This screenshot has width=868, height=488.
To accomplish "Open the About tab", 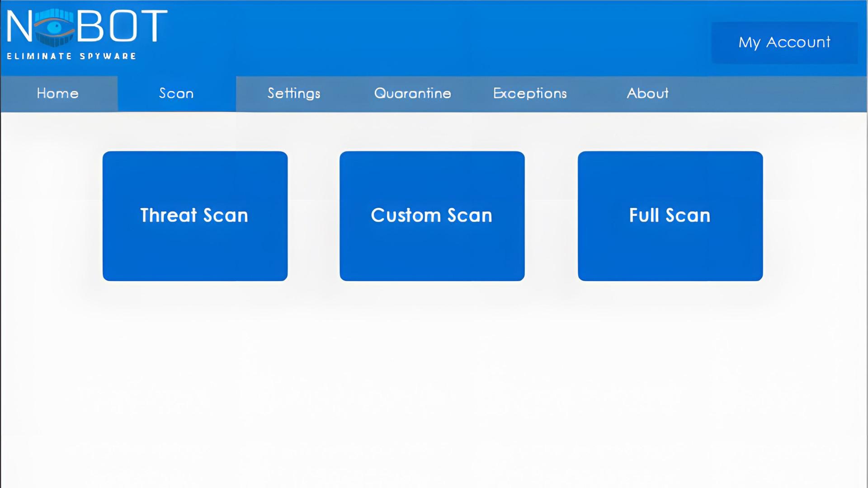I will [647, 94].
